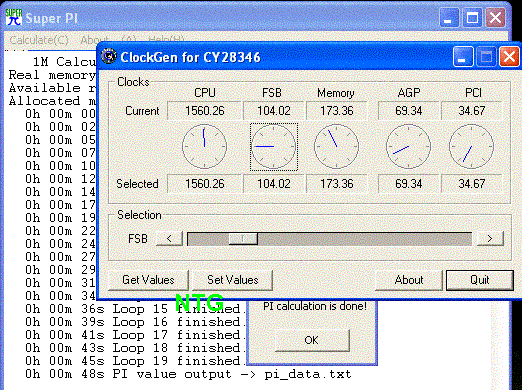Click the FSB slider track right of the thumb
The image size is (522, 390).
pyautogui.click(x=364, y=239)
